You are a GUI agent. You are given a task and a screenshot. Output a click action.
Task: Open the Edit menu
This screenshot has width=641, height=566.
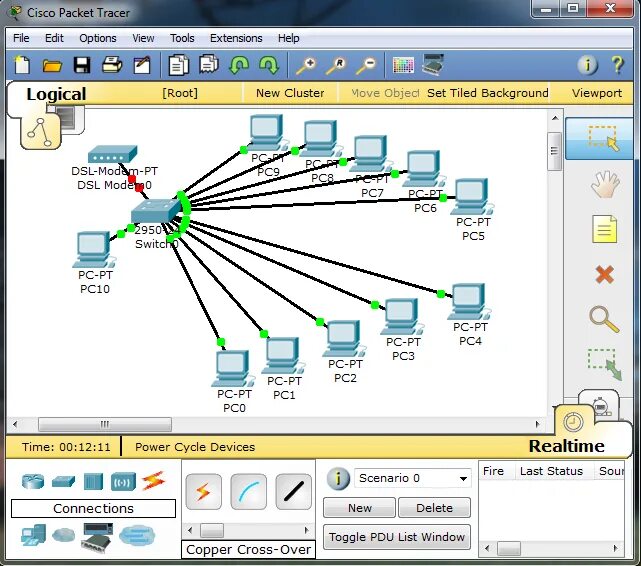pos(54,38)
